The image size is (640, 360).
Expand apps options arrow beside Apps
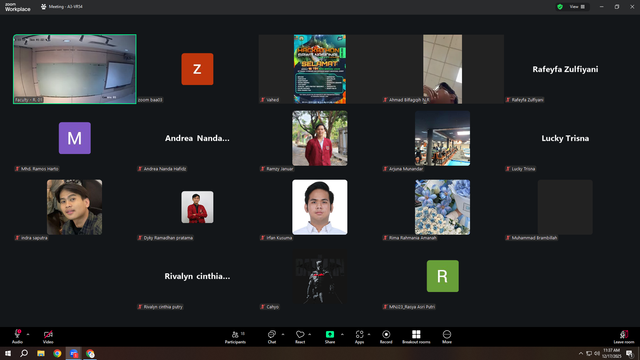coord(369,334)
